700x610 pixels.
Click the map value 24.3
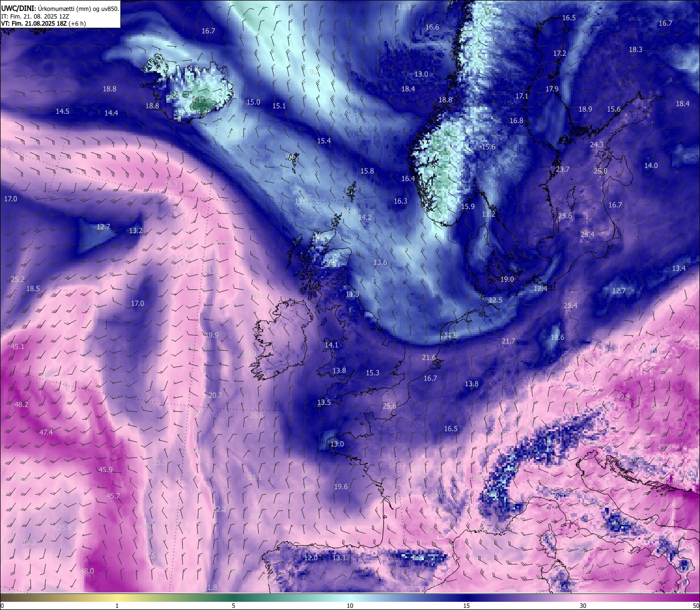click(x=597, y=145)
